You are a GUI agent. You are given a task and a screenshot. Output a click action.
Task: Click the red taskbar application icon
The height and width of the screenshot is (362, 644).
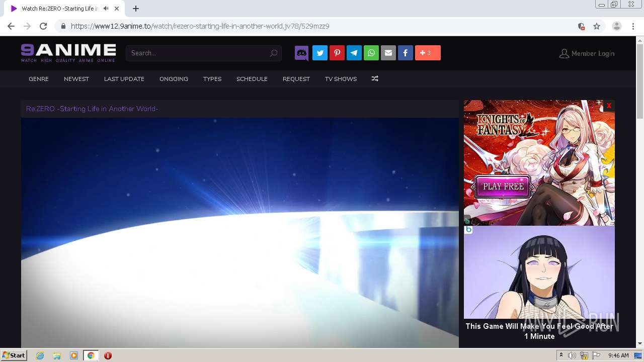[108, 355]
